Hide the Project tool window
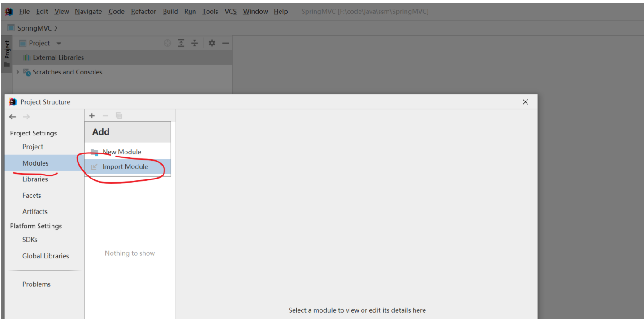This screenshot has width=644, height=319. click(x=225, y=43)
